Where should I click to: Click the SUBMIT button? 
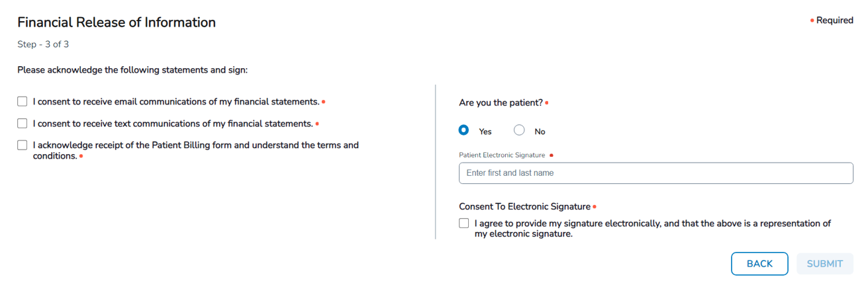point(824,264)
